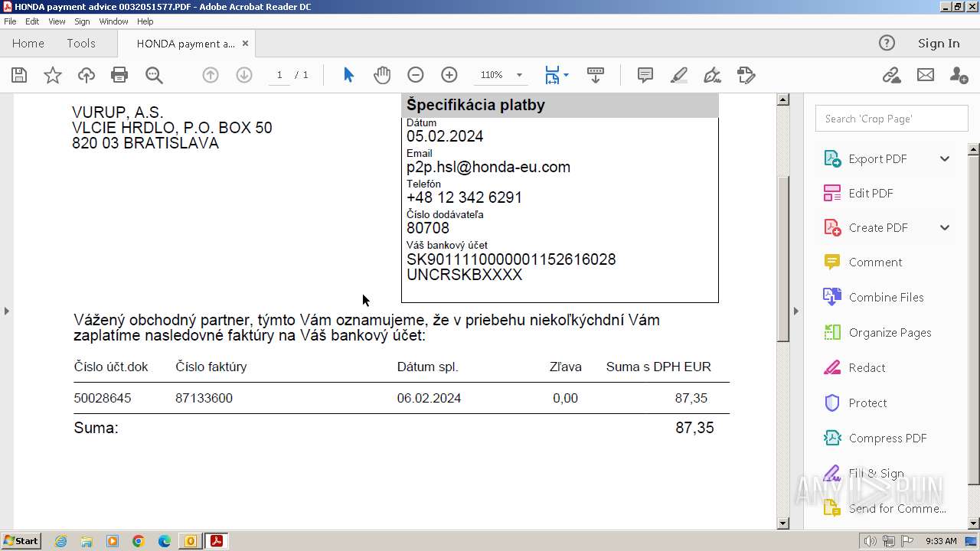Open the Sign menu

pos(82,21)
